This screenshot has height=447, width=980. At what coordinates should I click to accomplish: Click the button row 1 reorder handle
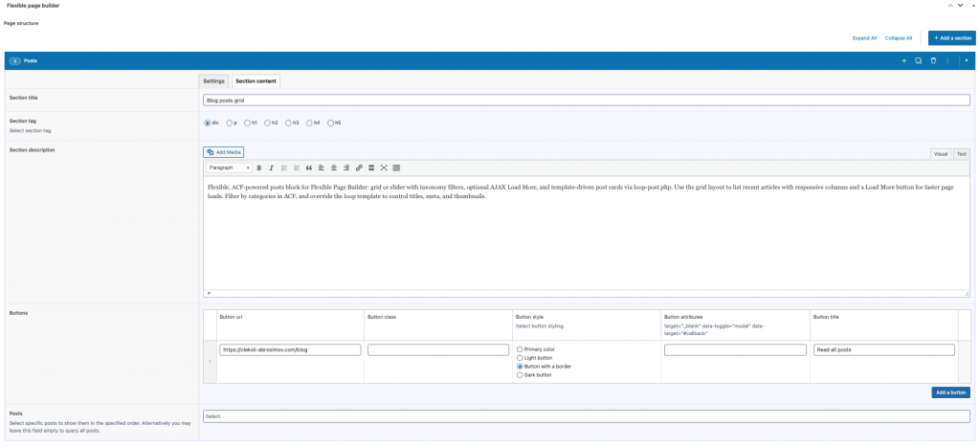pyautogui.click(x=210, y=362)
